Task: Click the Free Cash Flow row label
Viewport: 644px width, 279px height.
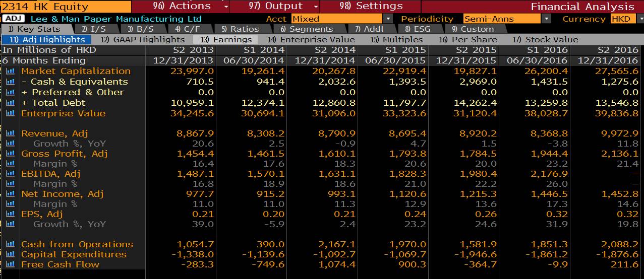Action: 60,264
